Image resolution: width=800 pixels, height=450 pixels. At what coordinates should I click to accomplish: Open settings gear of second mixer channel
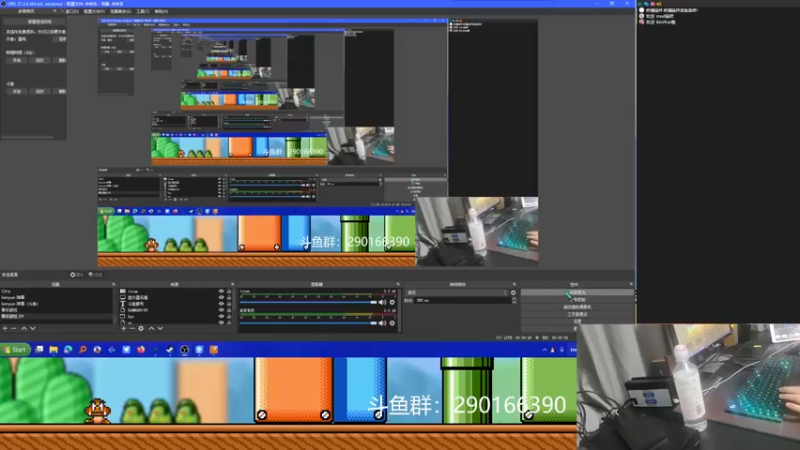(392, 323)
